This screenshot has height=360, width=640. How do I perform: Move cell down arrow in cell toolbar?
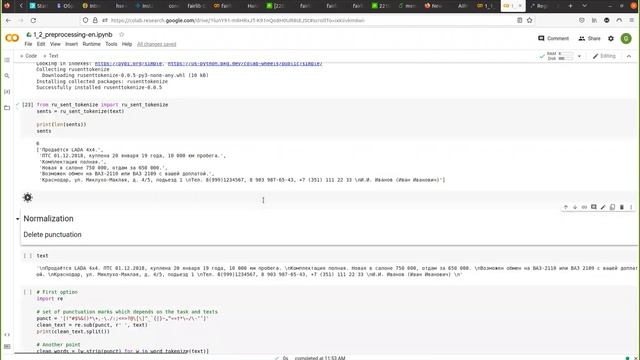pyautogui.click(x=575, y=207)
